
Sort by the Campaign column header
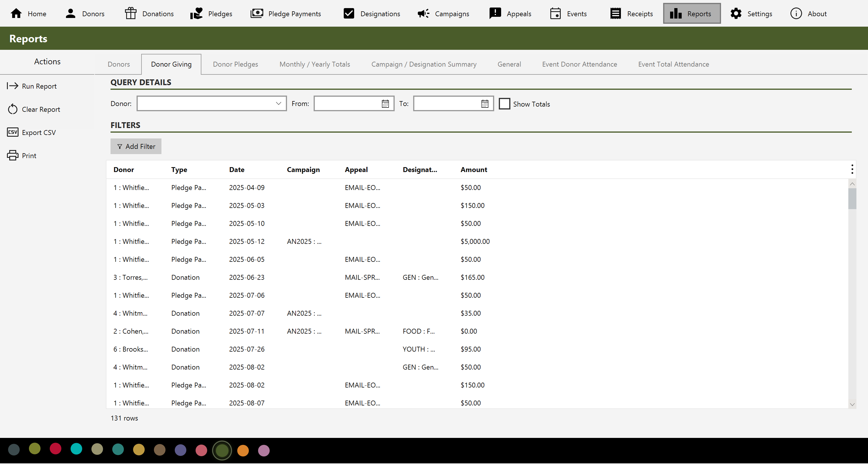coord(303,170)
